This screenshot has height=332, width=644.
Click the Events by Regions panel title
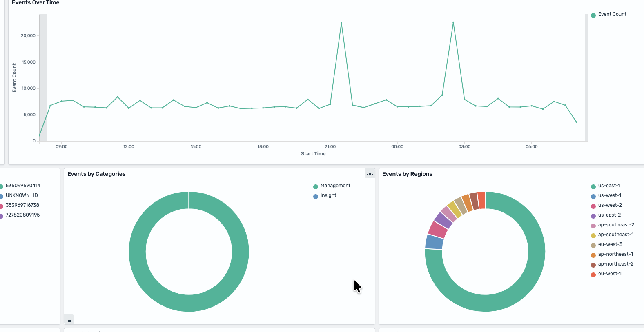[407, 174]
